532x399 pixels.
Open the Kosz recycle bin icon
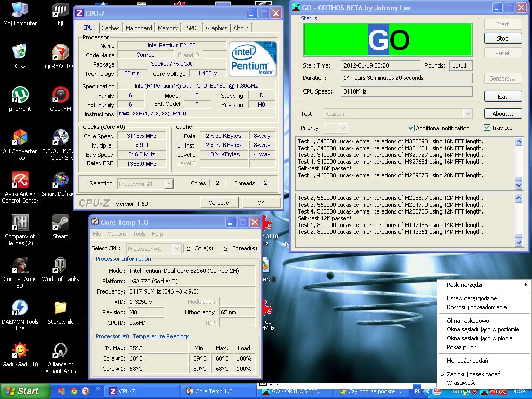(x=20, y=51)
